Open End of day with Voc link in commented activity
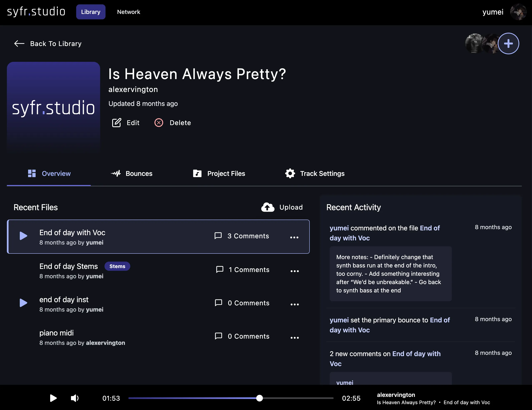Screen dimensions: 532x410 tap(385, 233)
